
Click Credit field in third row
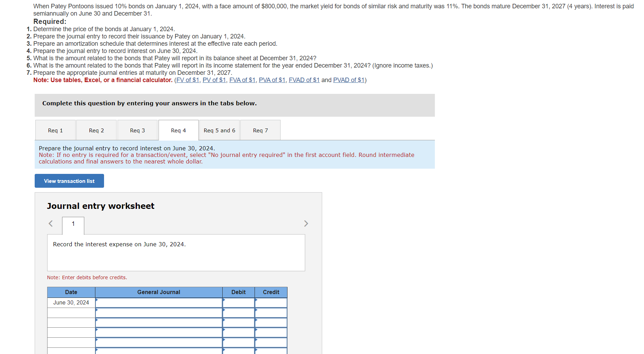271,323
